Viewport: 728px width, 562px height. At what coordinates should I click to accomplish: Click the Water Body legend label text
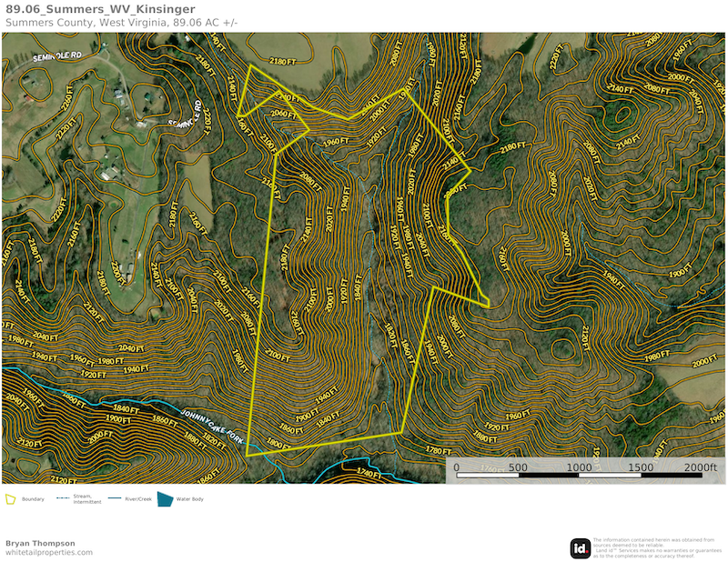click(x=190, y=499)
